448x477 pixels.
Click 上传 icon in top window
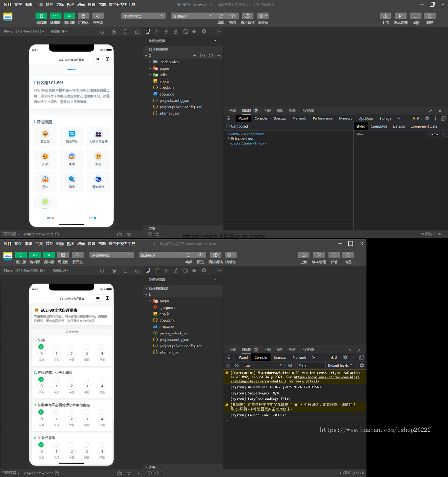[385, 16]
